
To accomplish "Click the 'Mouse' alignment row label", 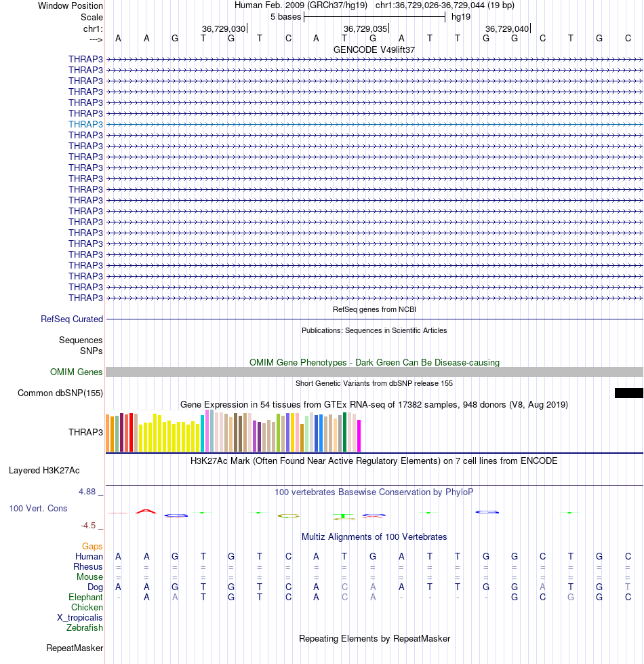I will point(89,577).
